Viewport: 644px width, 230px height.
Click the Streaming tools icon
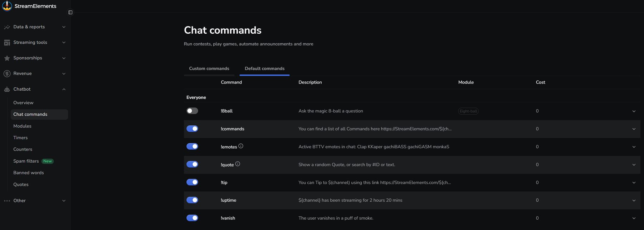[7, 43]
